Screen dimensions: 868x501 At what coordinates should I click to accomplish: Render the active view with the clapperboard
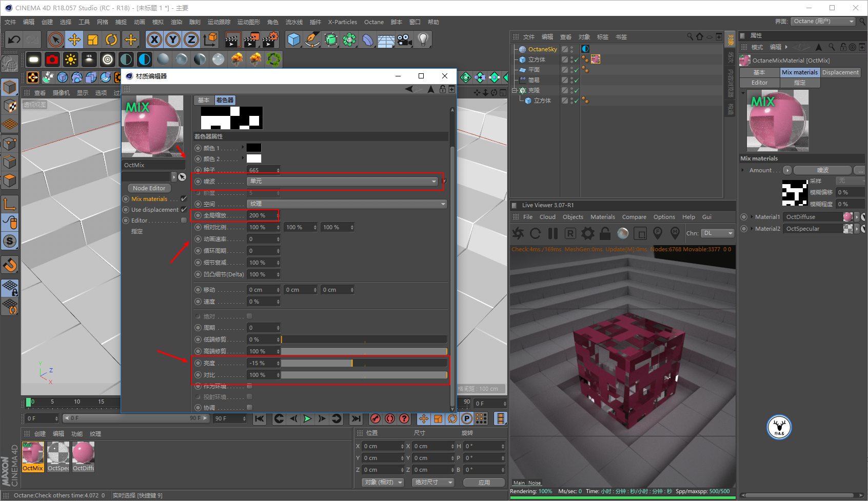coord(232,39)
